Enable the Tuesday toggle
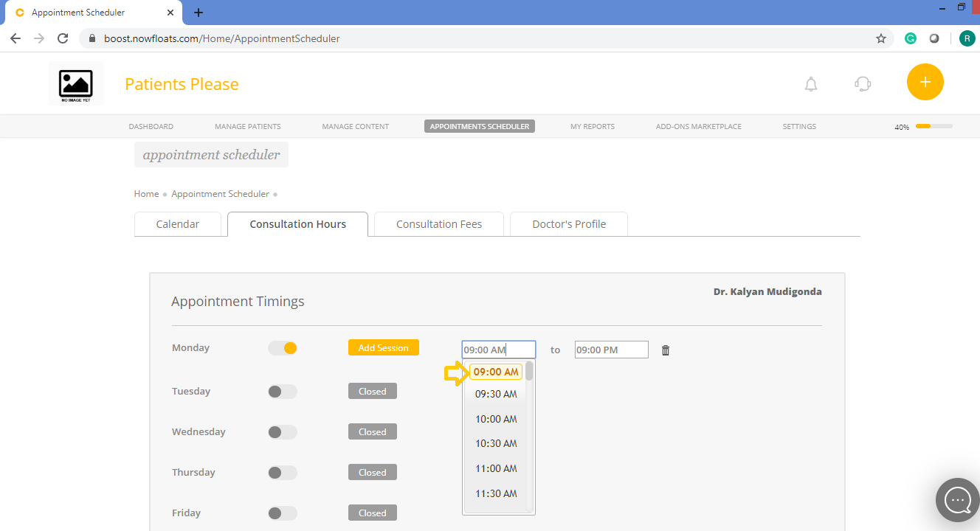 click(283, 392)
